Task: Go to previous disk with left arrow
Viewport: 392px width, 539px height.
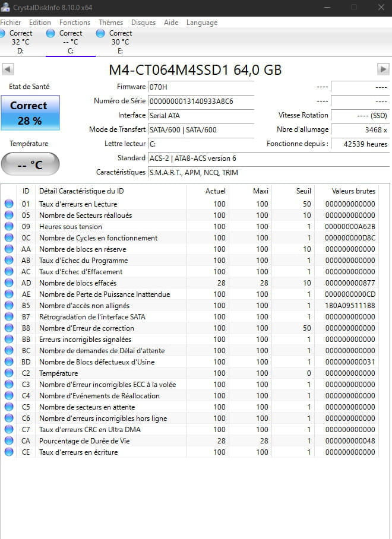Action: point(8,69)
